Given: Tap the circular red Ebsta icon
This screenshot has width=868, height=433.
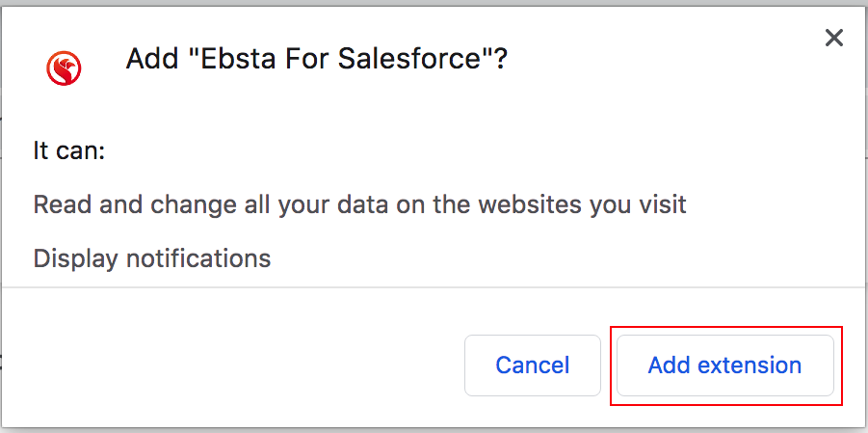Looking at the screenshot, I should (x=65, y=68).
